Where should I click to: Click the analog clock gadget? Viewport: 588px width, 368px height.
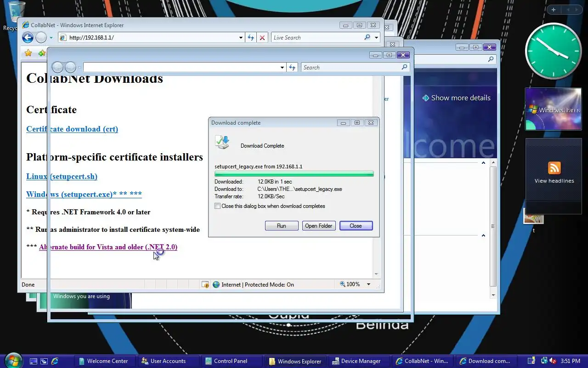[x=554, y=51]
